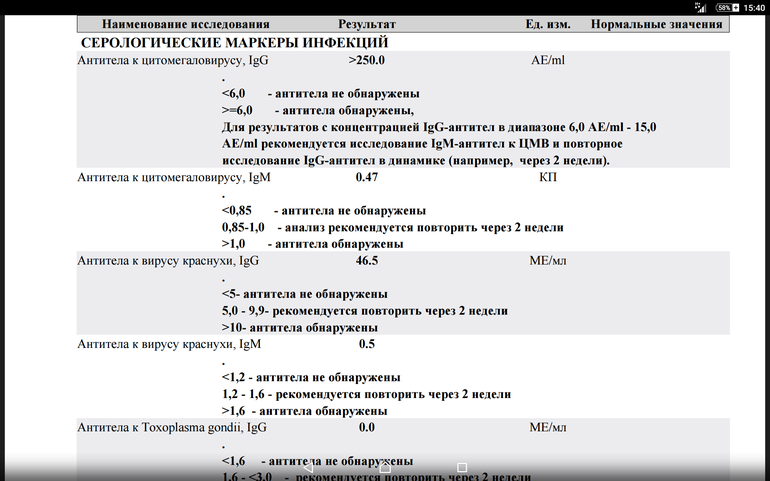Open recent apps via square icon
The width and height of the screenshot is (770, 481).
coord(461,467)
